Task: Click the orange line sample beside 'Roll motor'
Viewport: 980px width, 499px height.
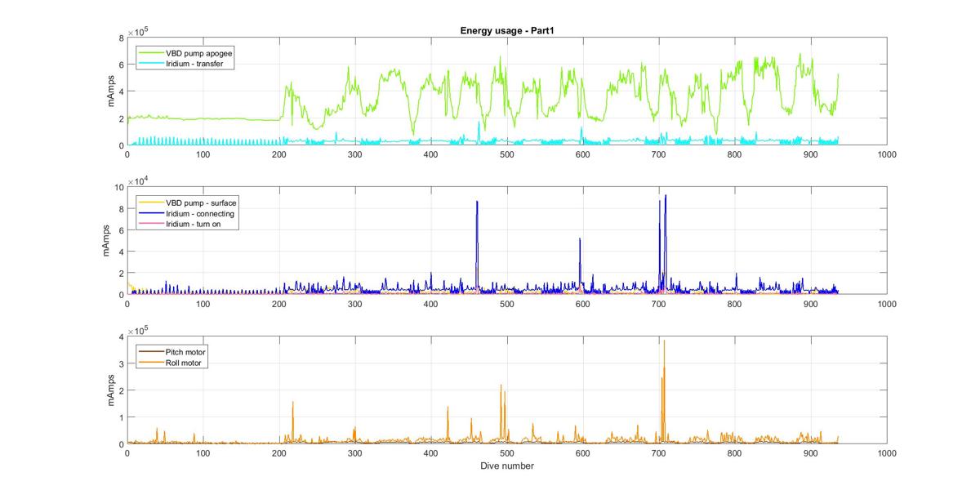Action: click(x=150, y=362)
